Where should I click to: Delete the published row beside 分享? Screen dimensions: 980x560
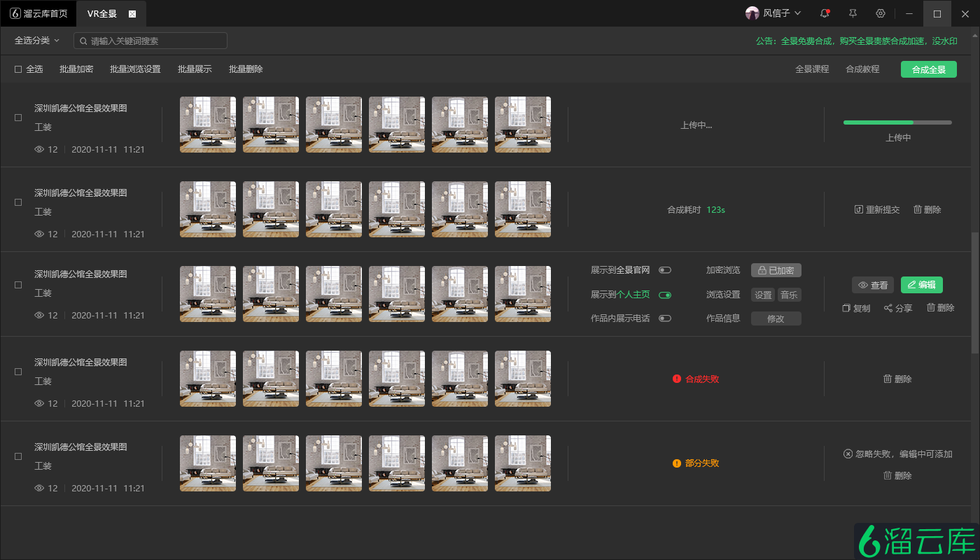tap(940, 307)
